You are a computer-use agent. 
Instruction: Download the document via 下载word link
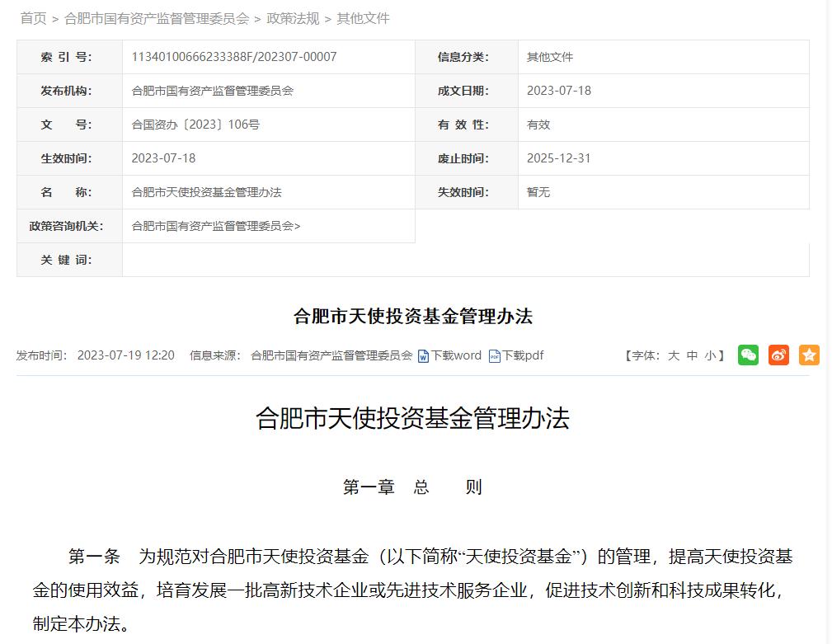coord(456,355)
